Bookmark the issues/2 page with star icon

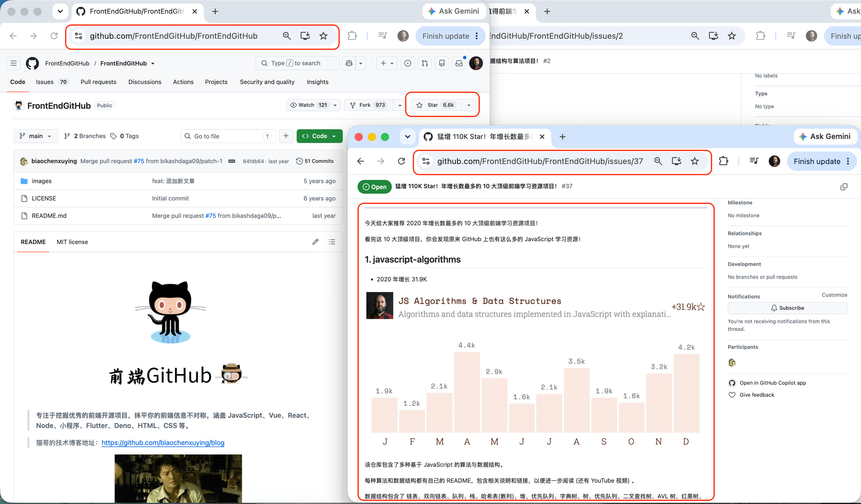(x=732, y=36)
